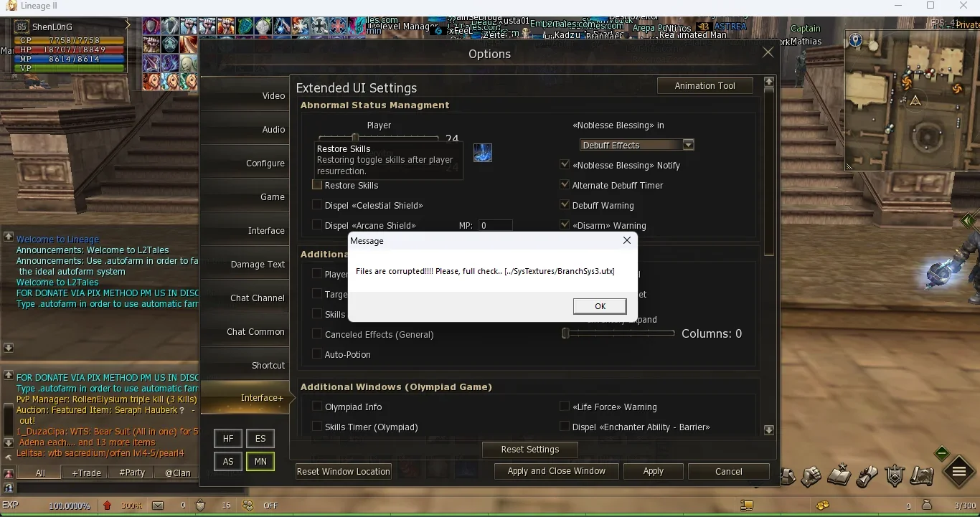Click upper chat window scroll-down arrow
The width and height of the screenshot is (980, 517).
(8, 348)
